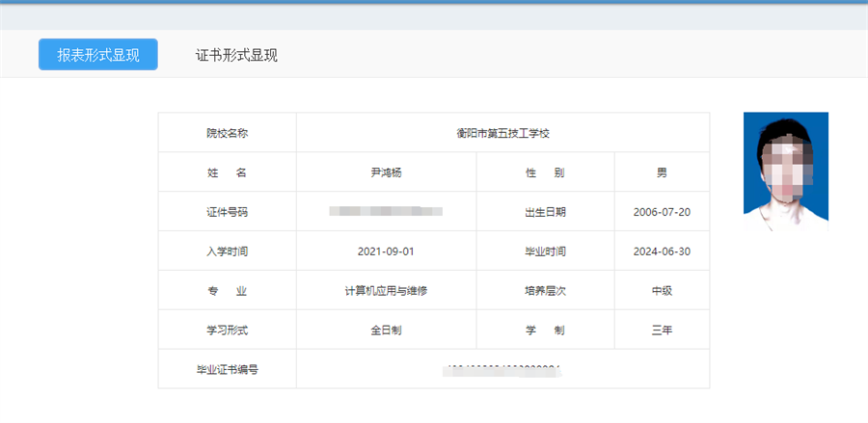Viewport: 868px width, 423px height.
Task: Switch to the 报表形式显现 tab
Action: [97, 55]
